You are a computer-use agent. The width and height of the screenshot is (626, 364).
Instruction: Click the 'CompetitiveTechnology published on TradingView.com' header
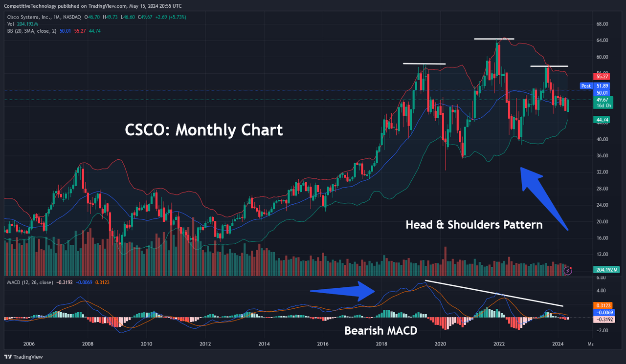pos(92,6)
